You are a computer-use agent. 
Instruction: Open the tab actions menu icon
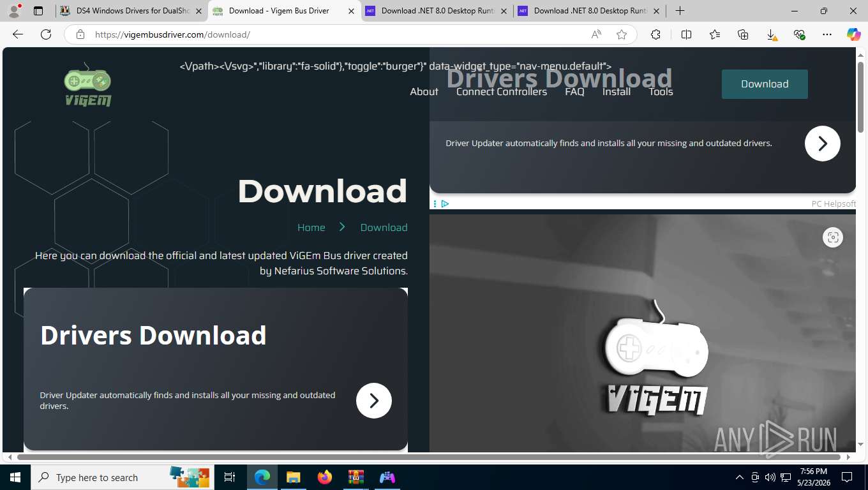38,11
